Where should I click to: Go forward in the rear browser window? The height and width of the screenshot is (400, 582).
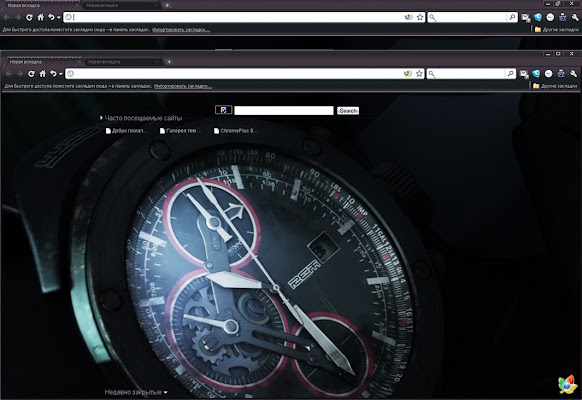pos(18,17)
